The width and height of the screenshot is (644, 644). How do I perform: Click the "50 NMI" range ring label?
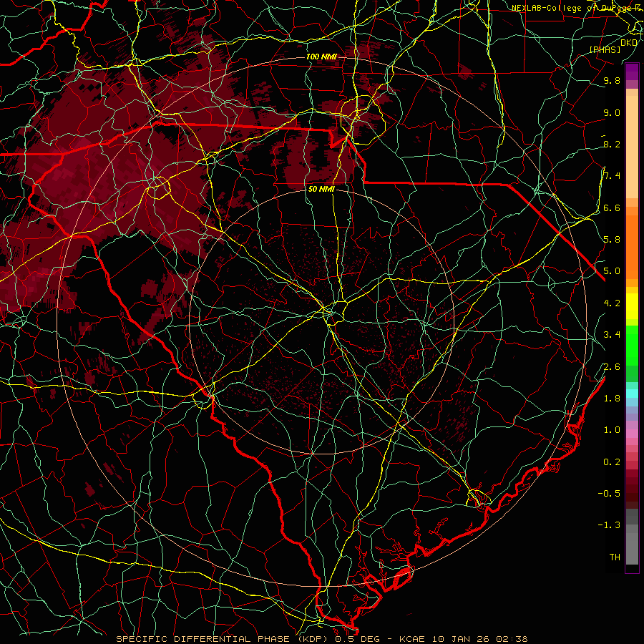pyautogui.click(x=321, y=190)
